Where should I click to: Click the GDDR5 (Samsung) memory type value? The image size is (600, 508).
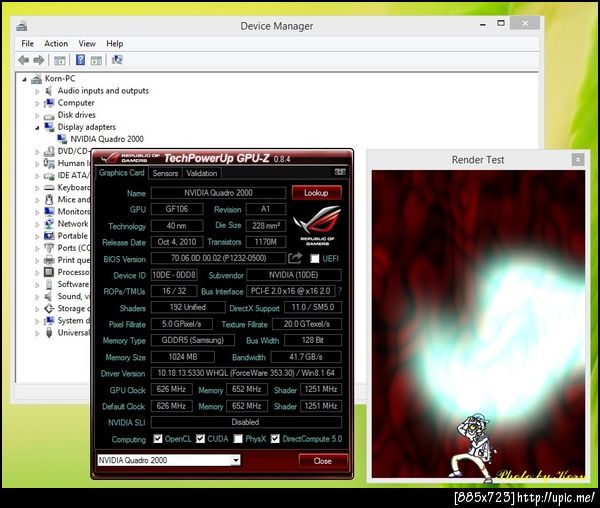(192, 340)
